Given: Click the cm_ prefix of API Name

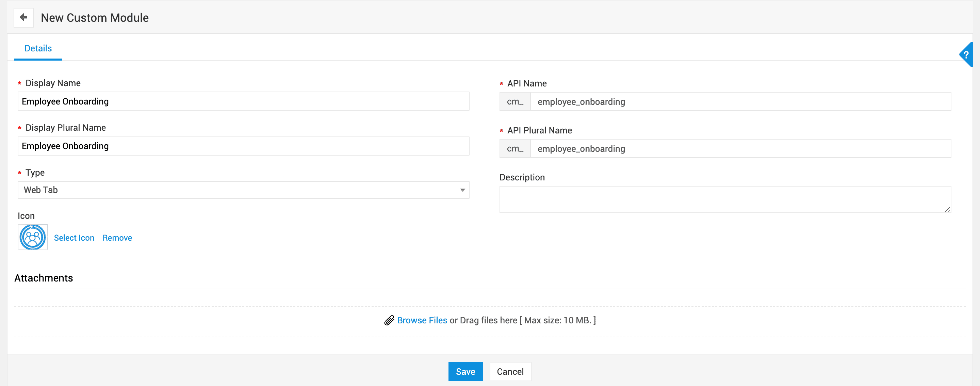Looking at the screenshot, I should (515, 102).
